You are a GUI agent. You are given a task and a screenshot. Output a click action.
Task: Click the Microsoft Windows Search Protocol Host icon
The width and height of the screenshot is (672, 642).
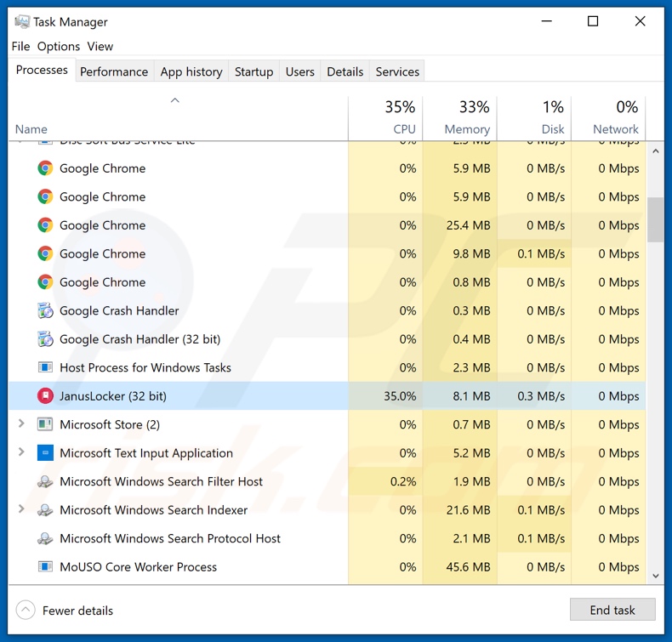click(45, 538)
